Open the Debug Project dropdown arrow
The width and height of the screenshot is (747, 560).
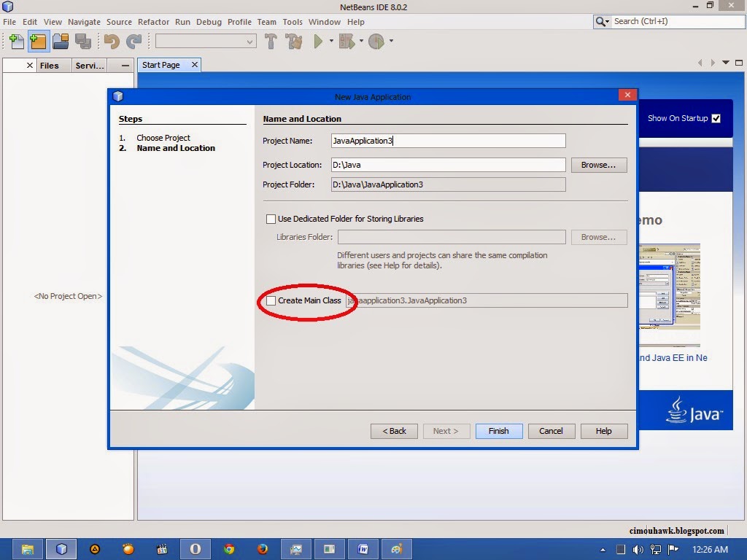[360, 42]
